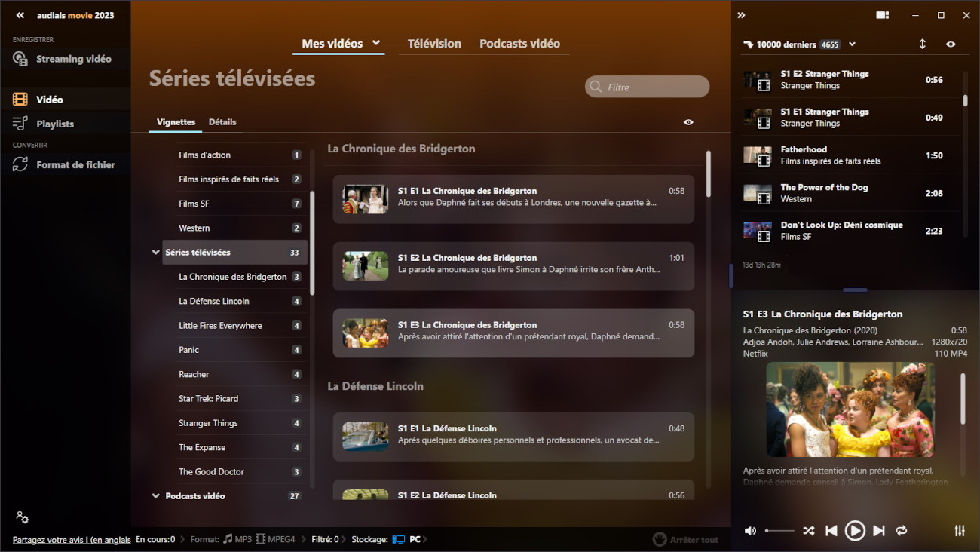Skip to next track
Viewport: 980px width, 552px height.
pyautogui.click(x=878, y=531)
